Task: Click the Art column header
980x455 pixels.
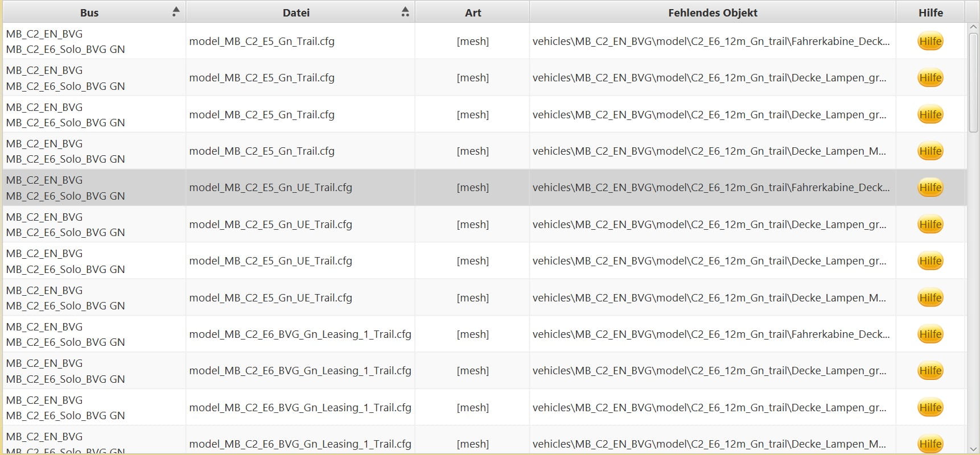Action: pos(472,13)
